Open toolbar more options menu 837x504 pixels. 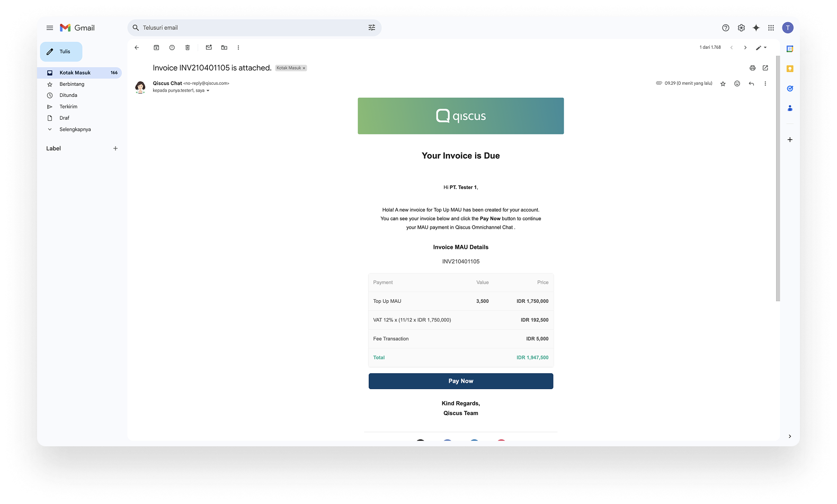(238, 48)
